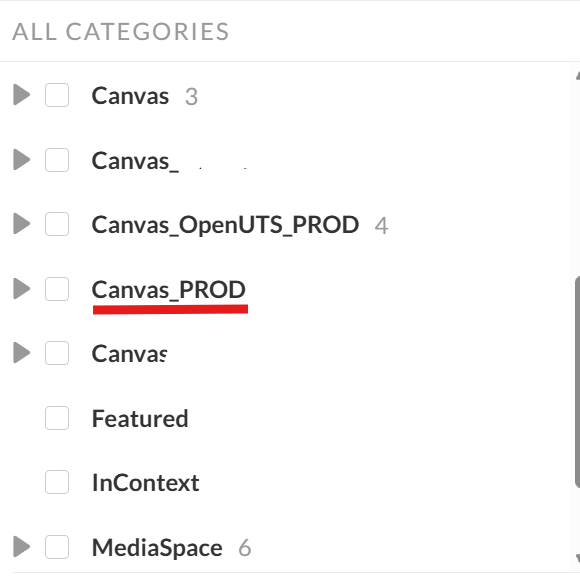Expand the Canvas category showing count 3
580x576 pixels.
coord(21,95)
